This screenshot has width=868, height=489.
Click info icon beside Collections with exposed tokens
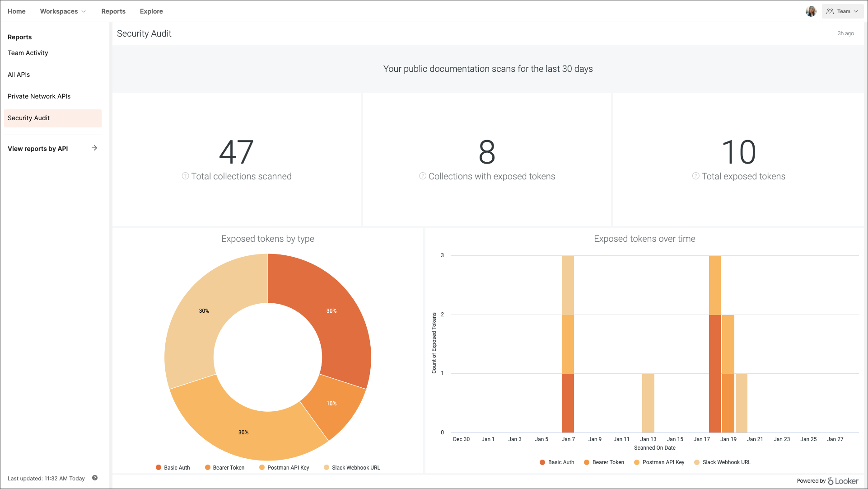[x=422, y=176]
